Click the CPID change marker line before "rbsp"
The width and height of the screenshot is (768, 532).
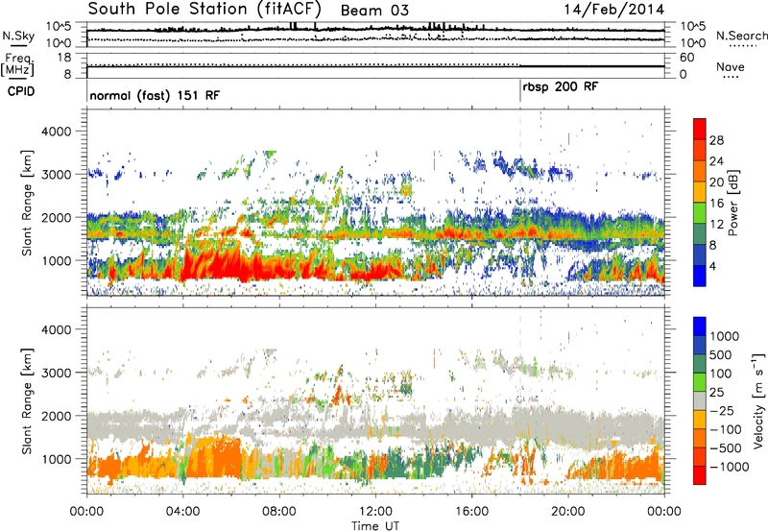[x=520, y=91]
